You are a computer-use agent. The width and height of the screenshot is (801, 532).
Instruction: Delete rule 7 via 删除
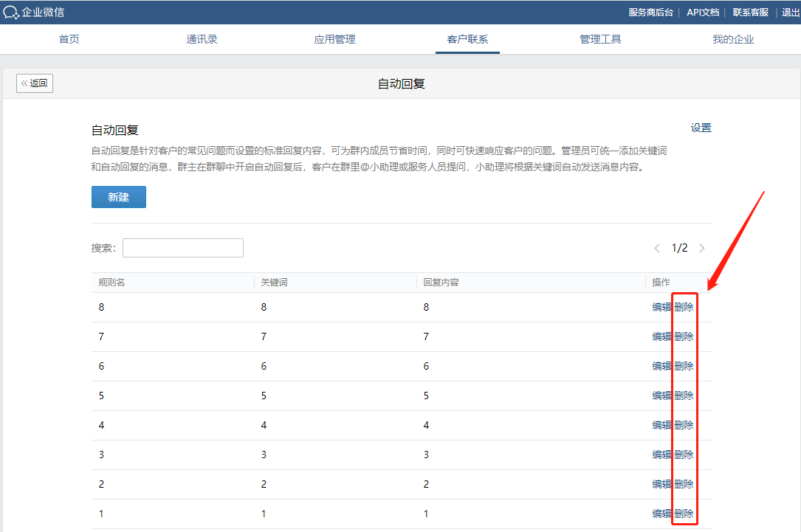click(x=684, y=336)
